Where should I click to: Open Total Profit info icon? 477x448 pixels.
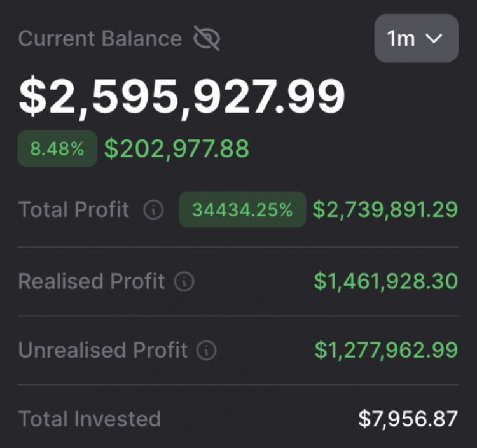(x=154, y=210)
